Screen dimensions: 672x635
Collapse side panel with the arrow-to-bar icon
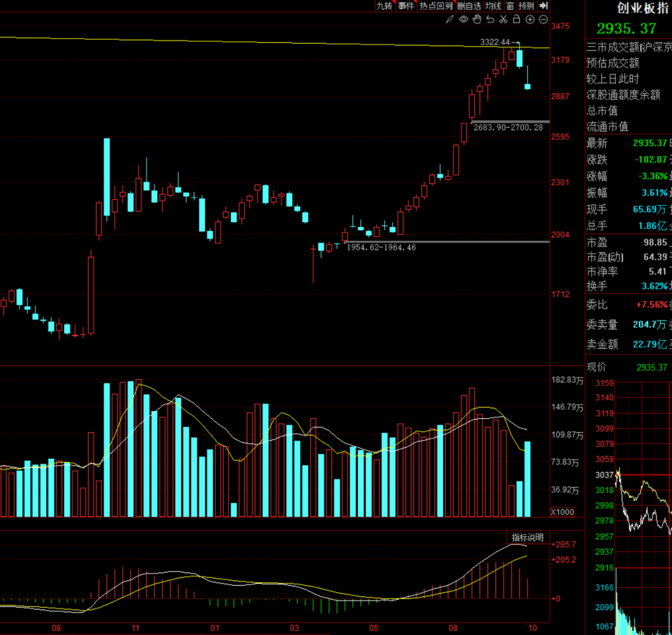(543, 6)
